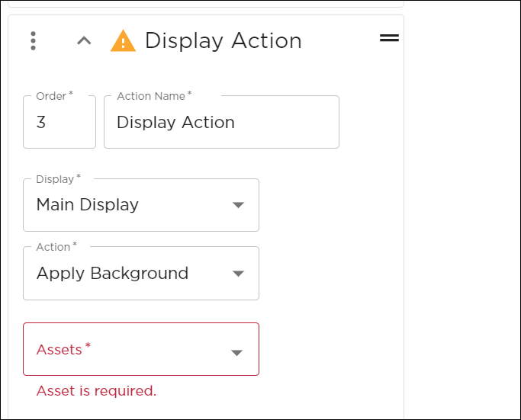Open the three-dot options menu

pyautogui.click(x=33, y=41)
